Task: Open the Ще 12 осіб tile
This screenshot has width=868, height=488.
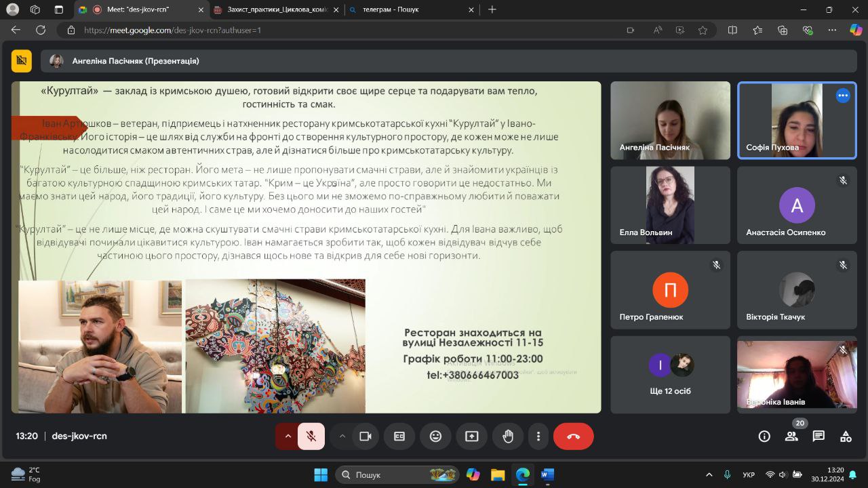Action: [x=670, y=374]
